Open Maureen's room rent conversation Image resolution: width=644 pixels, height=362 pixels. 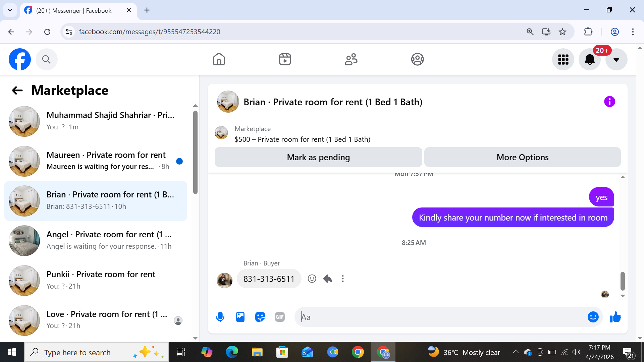96,161
